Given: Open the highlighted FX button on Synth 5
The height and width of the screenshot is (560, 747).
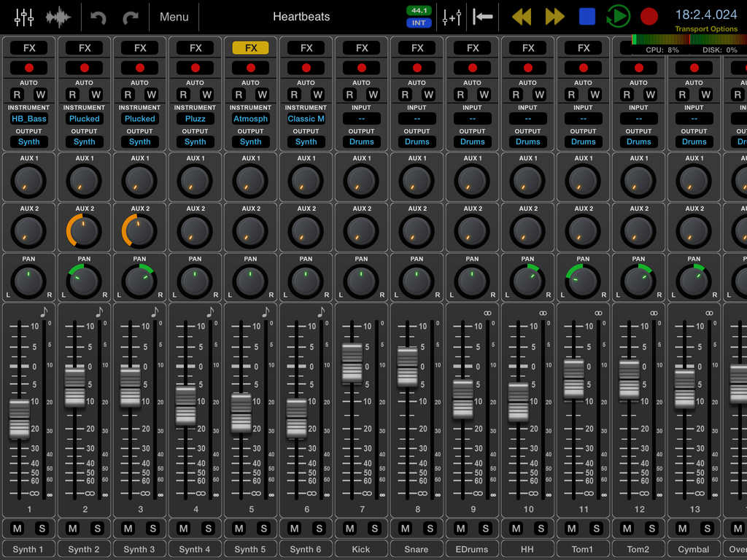Looking at the screenshot, I should 250,48.
